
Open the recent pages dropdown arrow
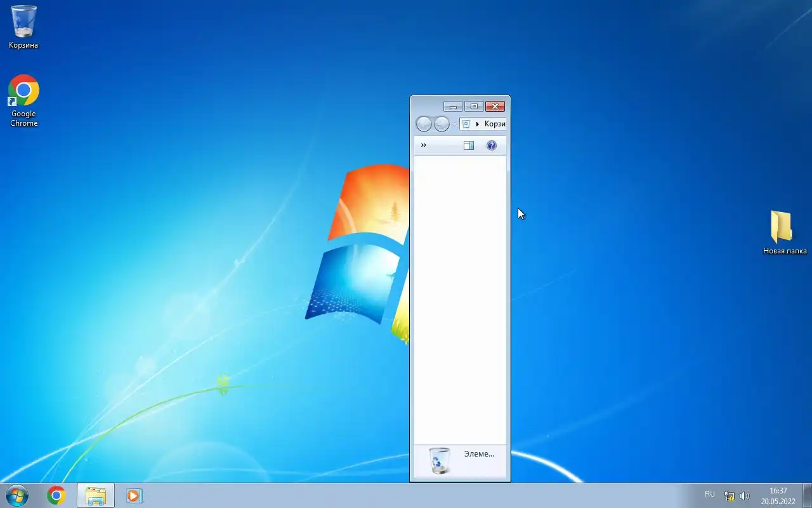(x=454, y=124)
